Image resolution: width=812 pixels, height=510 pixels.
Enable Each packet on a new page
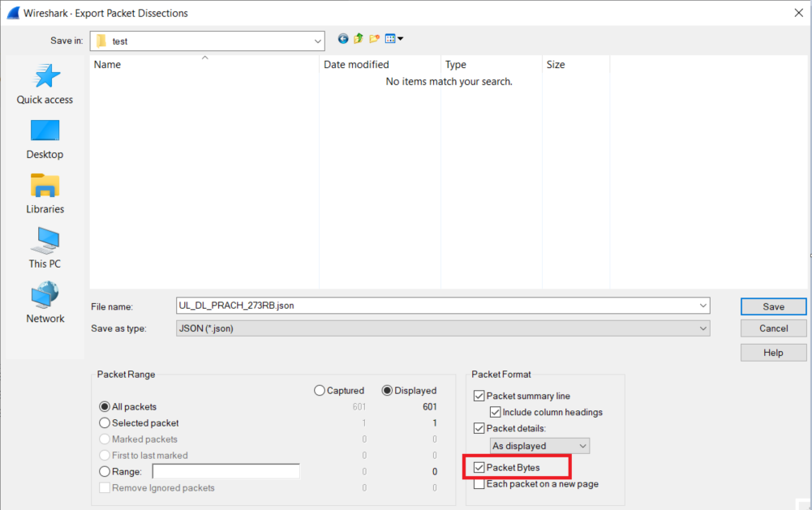pos(479,483)
